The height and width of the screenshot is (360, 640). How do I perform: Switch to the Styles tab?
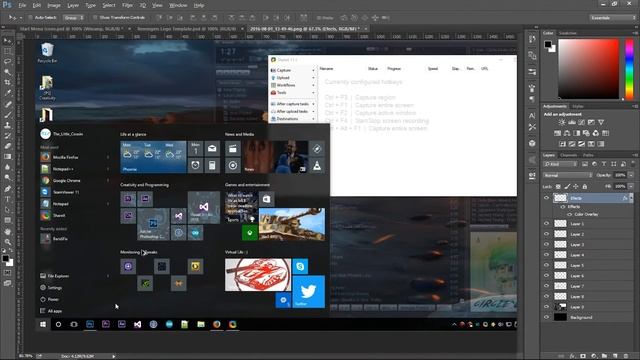pyautogui.click(x=578, y=106)
